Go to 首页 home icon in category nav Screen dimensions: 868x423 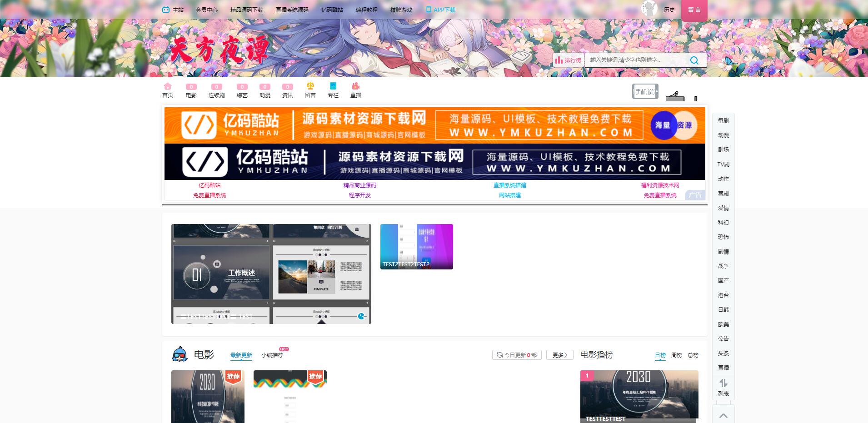coord(168,90)
